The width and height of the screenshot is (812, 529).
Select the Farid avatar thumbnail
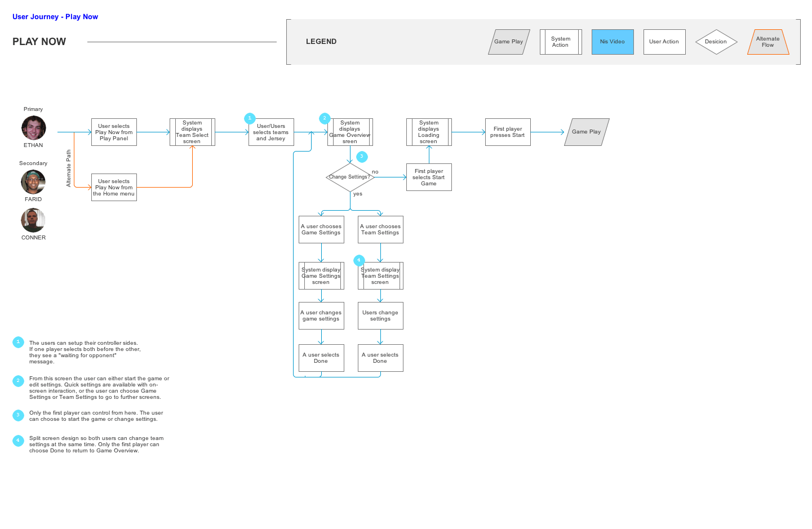[x=33, y=181]
